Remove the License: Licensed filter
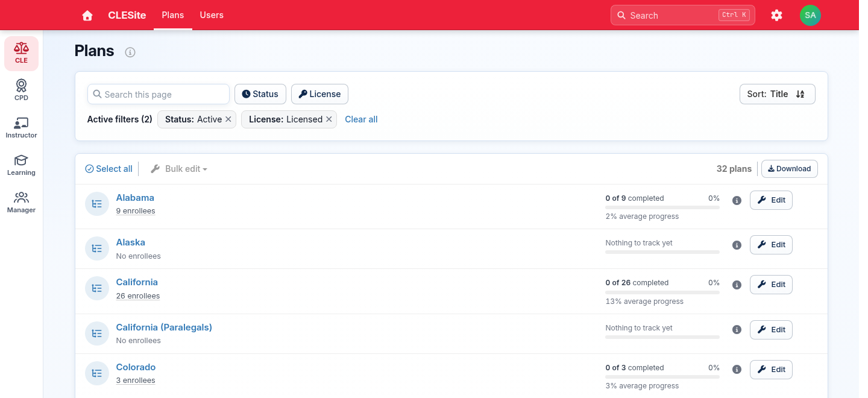868x398 pixels. coord(329,119)
